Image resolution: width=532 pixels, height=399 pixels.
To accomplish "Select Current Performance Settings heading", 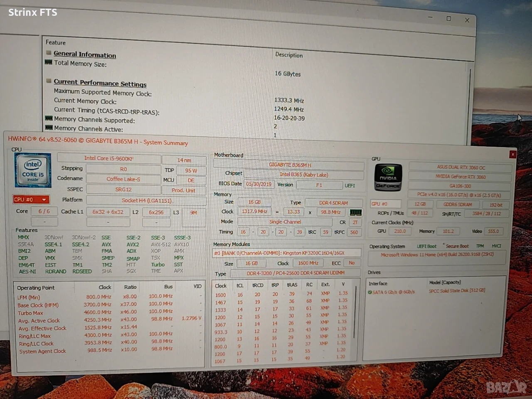I will pos(100,83).
